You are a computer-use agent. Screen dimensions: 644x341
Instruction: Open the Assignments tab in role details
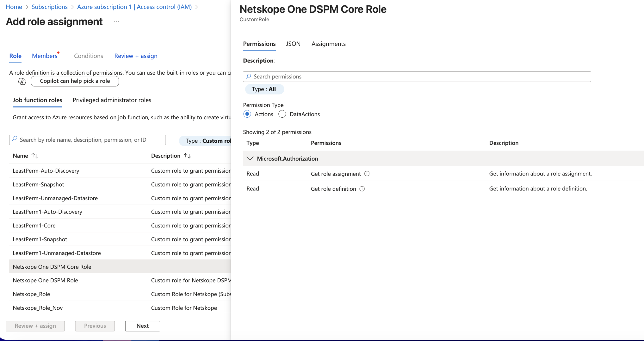point(329,44)
